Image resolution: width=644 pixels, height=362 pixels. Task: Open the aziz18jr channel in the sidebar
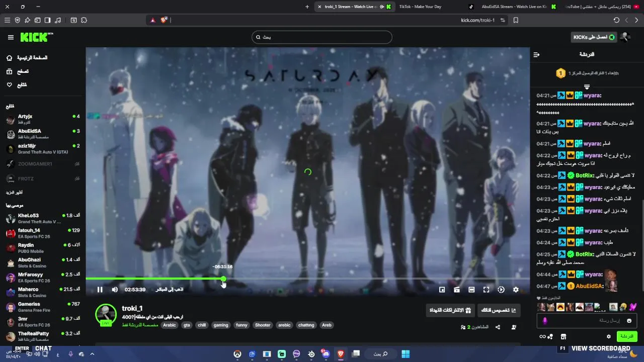pyautogui.click(x=43, y=149)
